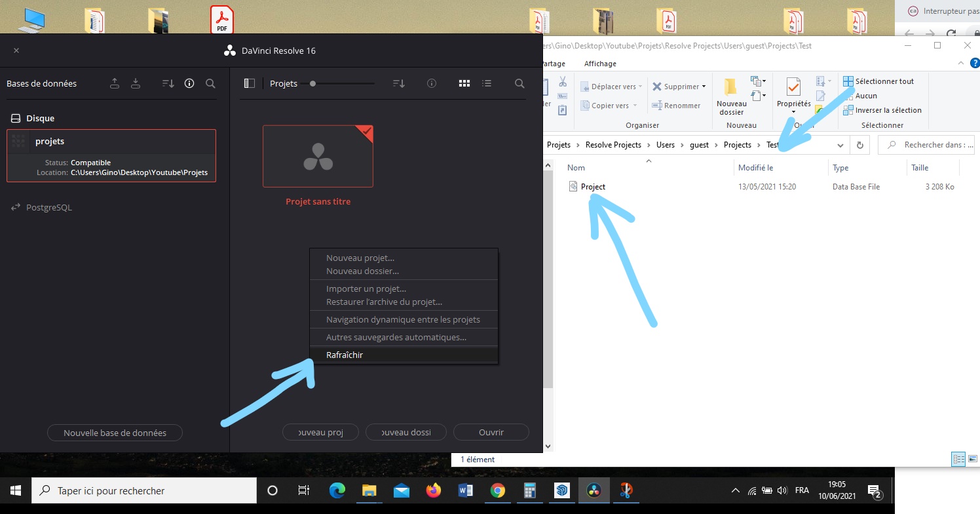Switch Explorer to details view icon
Screen dimensions: 980x514
tap(959, 459)
